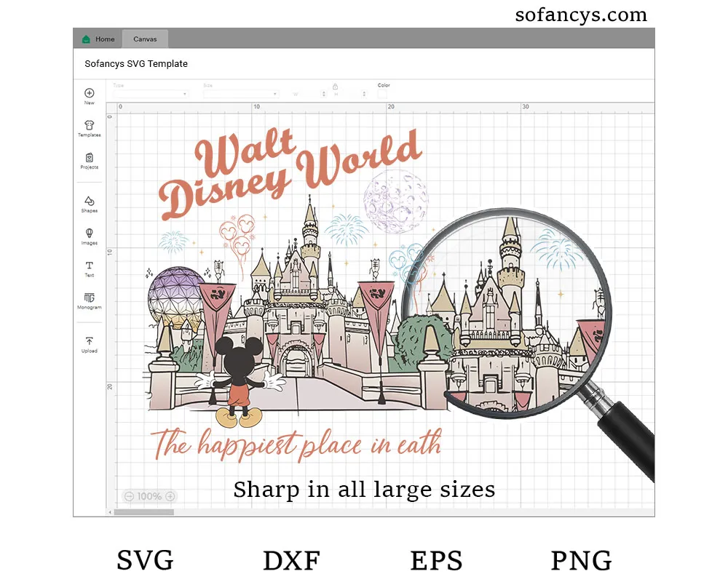Screen dimensions: 728x582
Task: Click the 100% zoom level
Action: coord(149,496)
